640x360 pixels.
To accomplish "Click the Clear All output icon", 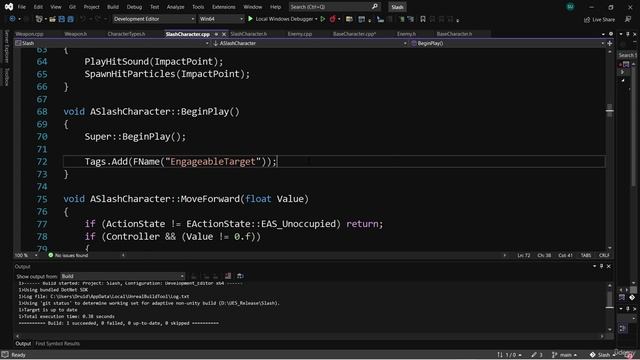I will click(228, 276).
